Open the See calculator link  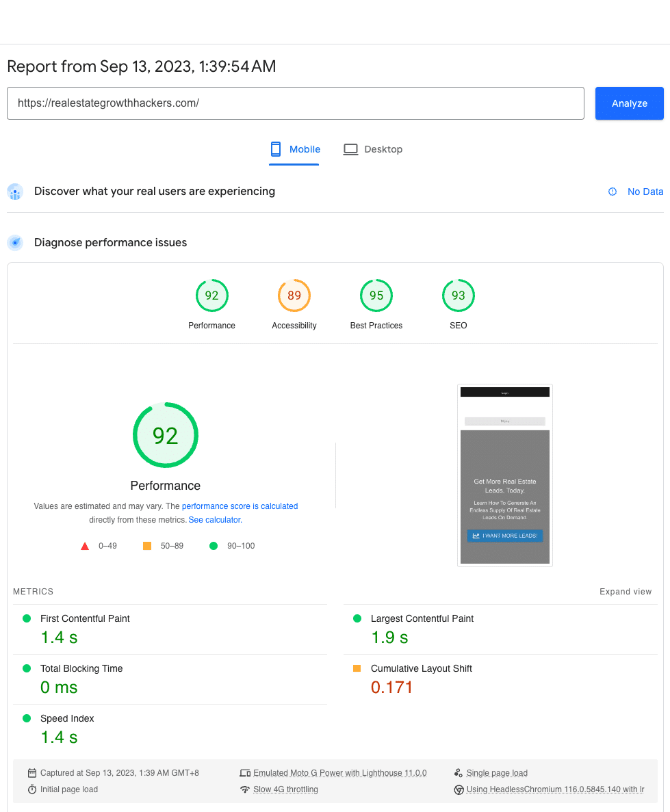214,520
